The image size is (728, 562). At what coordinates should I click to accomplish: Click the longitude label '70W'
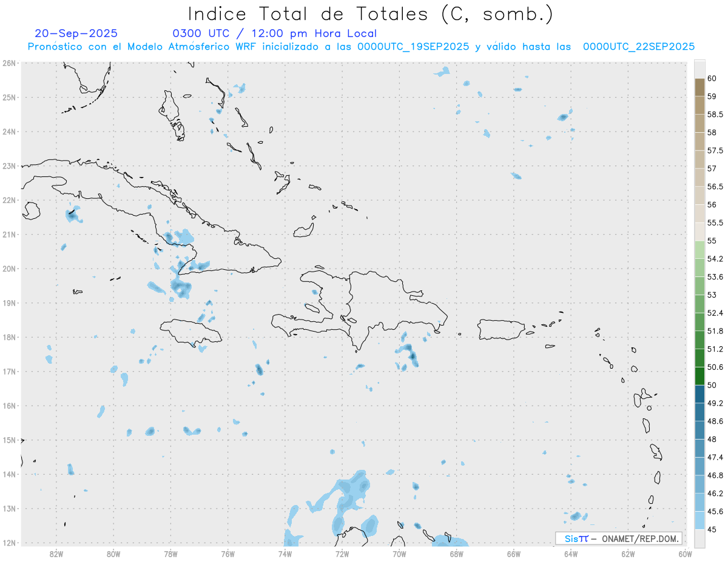pyautogui.click(x=399, y=554)
